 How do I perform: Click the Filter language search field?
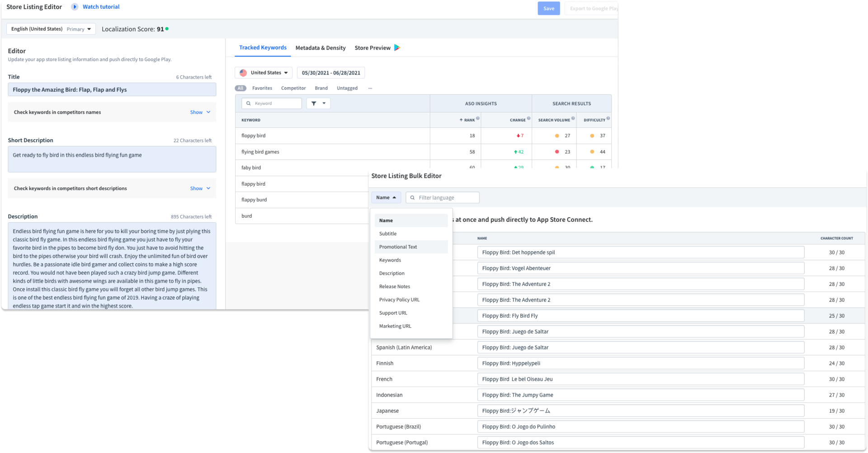click(x=443, y=197)
